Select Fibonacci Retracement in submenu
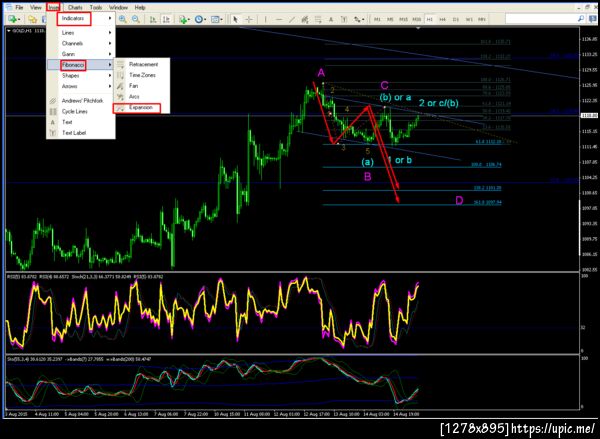Viewport: 600px width, 439px height. [142, 64]
